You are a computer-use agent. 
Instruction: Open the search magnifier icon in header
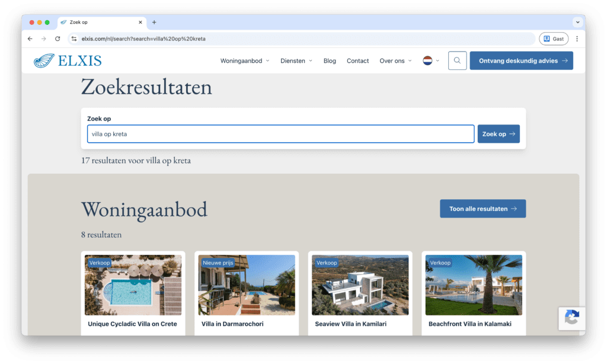point(457,60)
